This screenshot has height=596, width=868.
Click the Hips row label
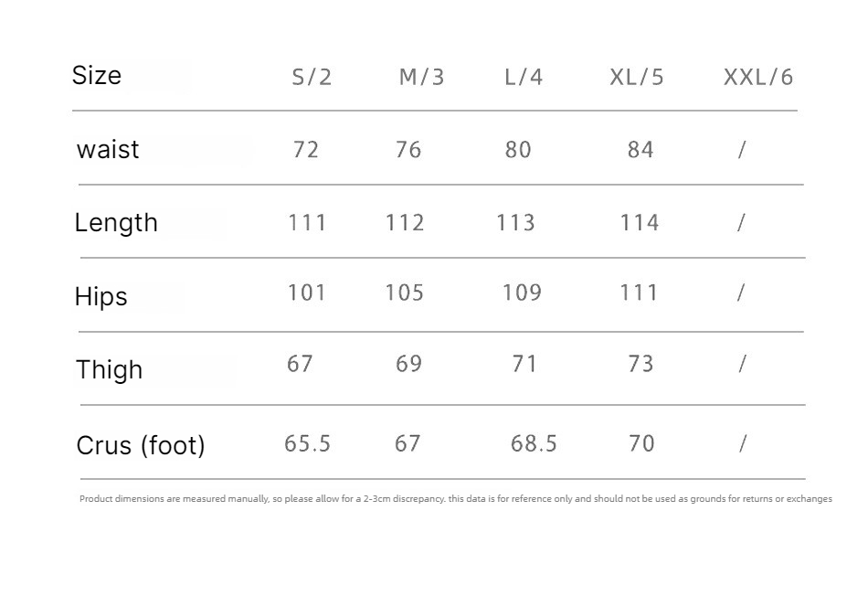tap(101, 296)
